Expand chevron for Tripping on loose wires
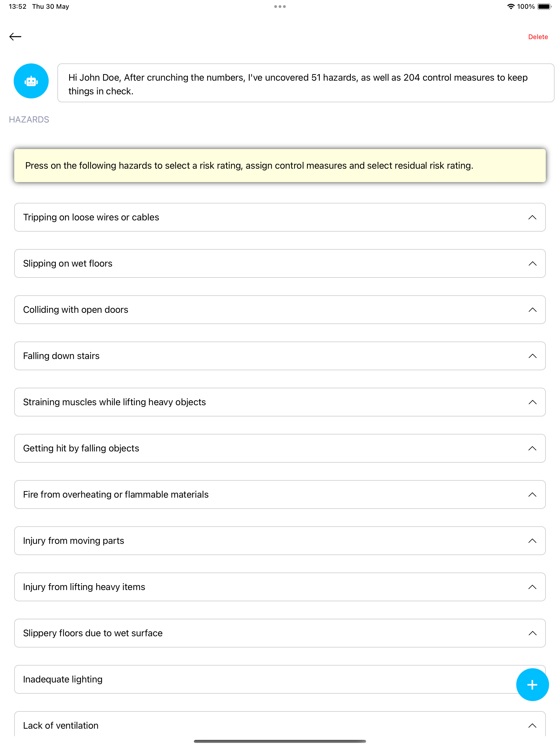560x747 pixels. click(532, 217)
